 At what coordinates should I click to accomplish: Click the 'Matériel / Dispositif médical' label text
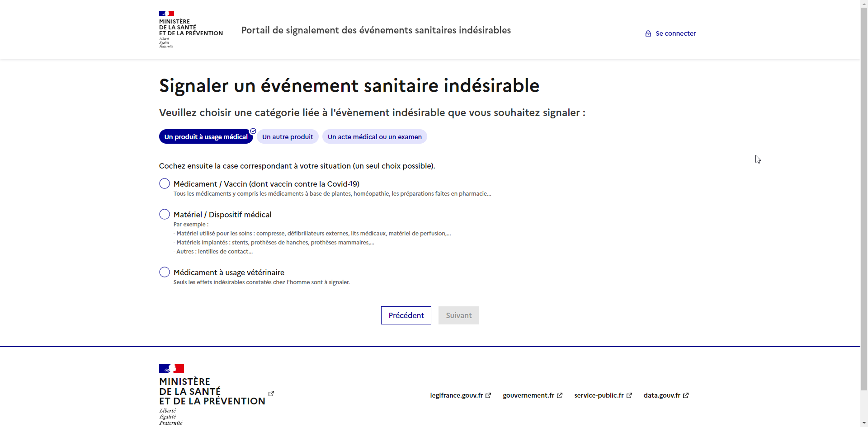click(222, 215)
